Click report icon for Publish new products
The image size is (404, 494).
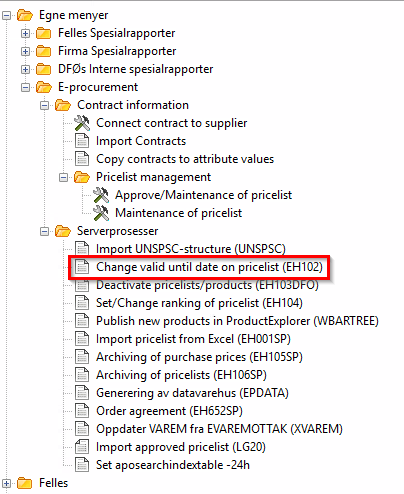82,320
